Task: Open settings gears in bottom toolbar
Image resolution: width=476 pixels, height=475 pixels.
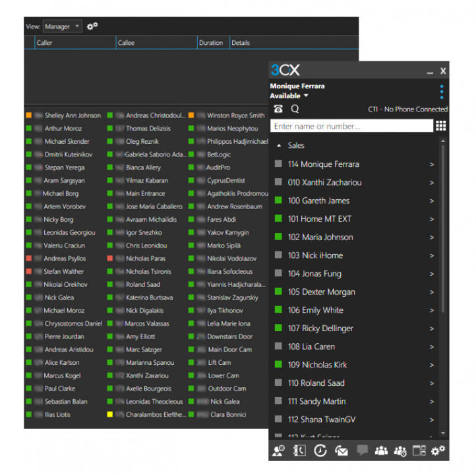Action: (x=438, y=451)
